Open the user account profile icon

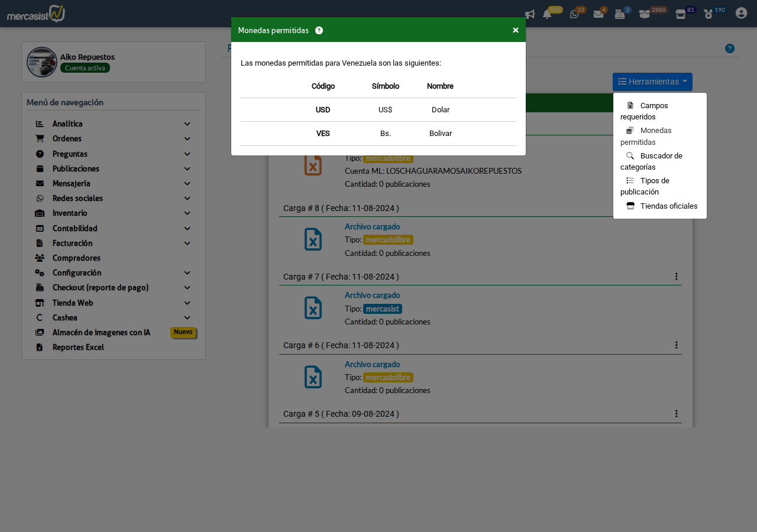[741, 13]
